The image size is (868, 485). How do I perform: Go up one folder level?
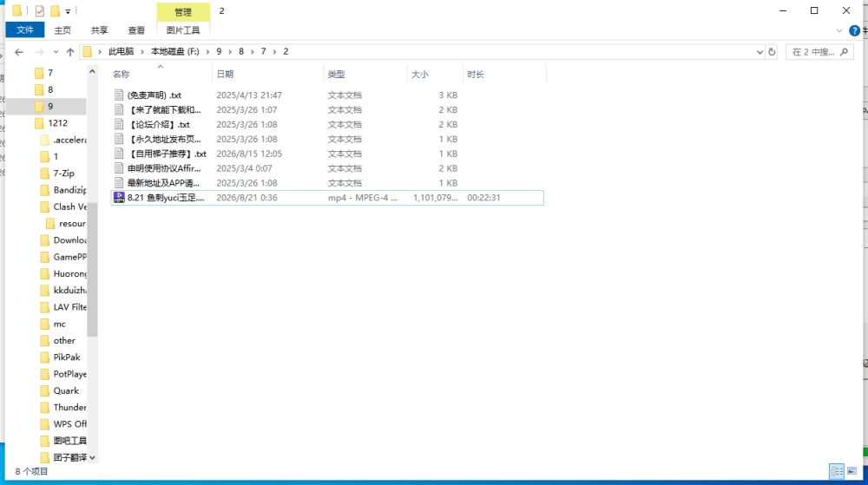click(x=69, y=52)
